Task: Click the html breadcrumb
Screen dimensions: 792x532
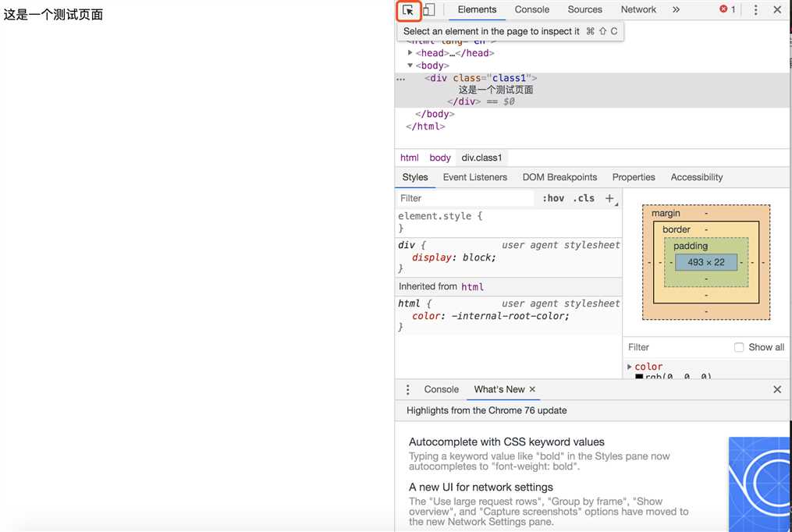Action: pos(409,158)
